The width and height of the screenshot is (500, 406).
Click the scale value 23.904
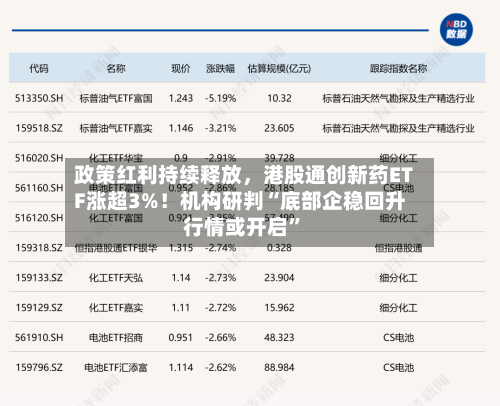279,278
